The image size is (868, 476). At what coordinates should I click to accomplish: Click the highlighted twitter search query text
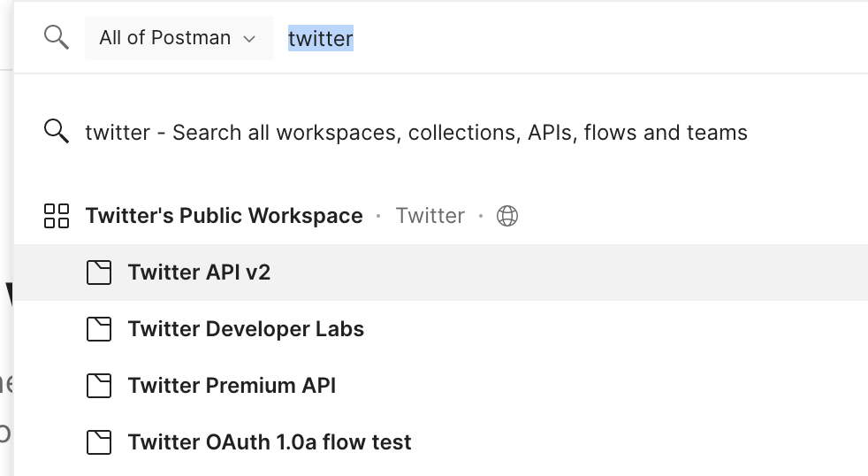coord(321,38)
